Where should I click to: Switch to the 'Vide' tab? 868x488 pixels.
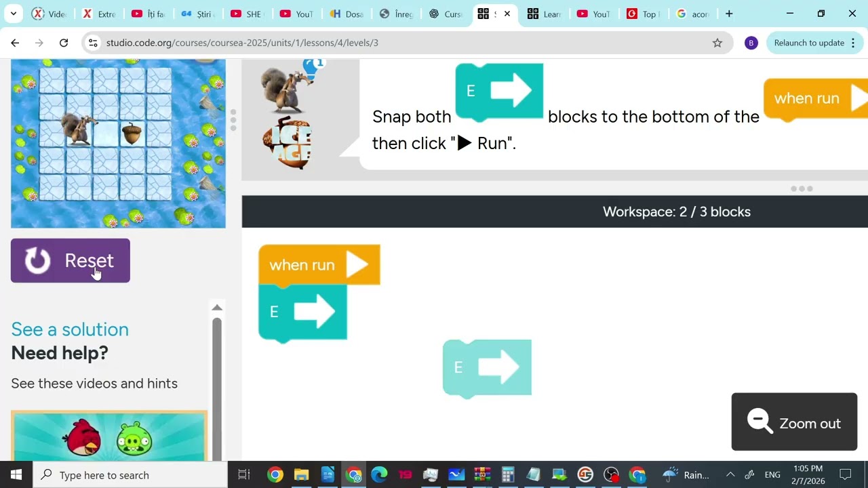(x=50, y=14)
